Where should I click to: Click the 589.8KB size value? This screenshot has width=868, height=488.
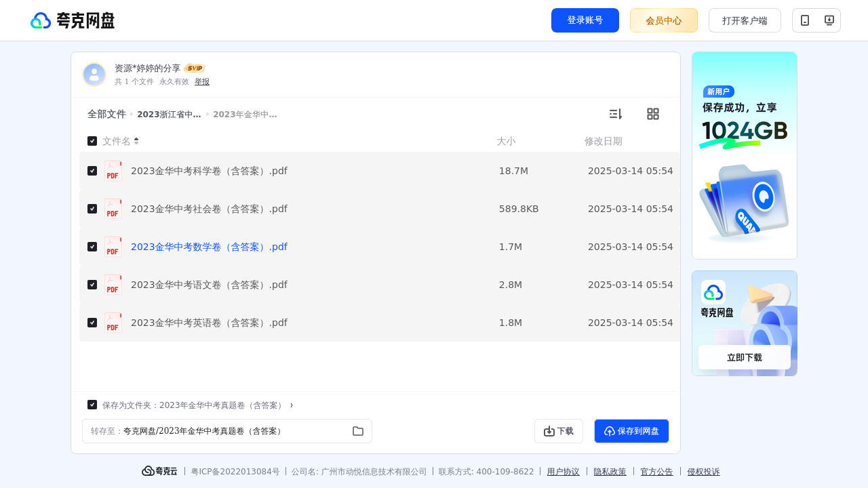519,209
